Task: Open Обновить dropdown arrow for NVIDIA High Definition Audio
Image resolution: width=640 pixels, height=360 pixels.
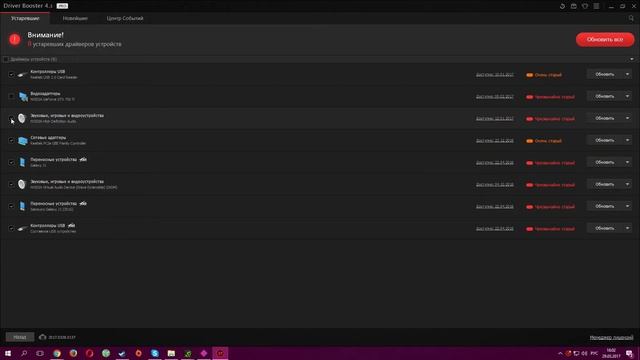Action: point(627,118)
